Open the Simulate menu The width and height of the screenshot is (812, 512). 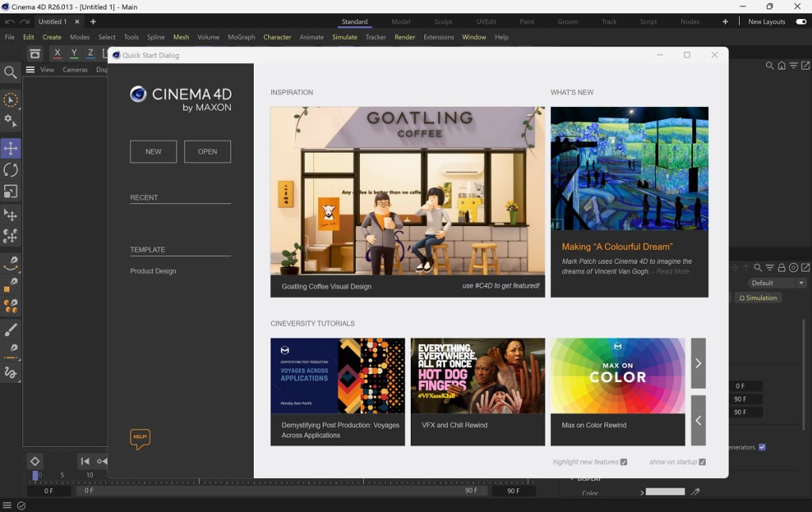pyautogui.click(x=344, y=37)
